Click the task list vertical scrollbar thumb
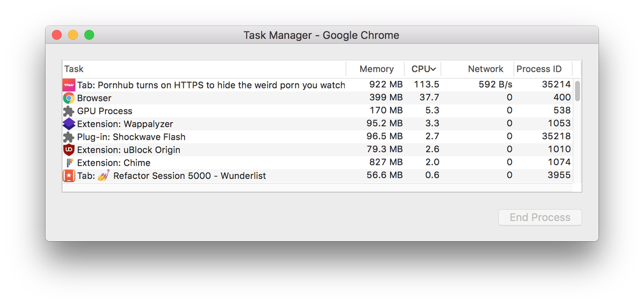The height and width of the screenshot is (306, 644). pos(577,91)
